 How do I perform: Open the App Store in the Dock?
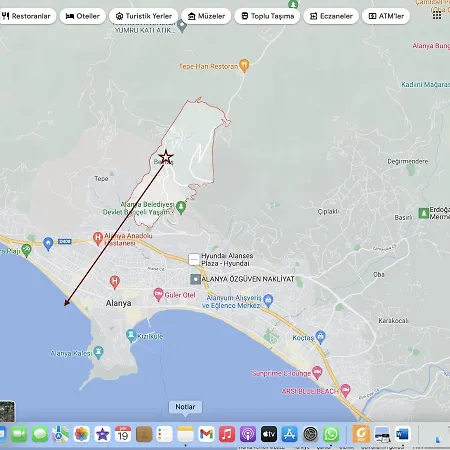coord(289,434)
